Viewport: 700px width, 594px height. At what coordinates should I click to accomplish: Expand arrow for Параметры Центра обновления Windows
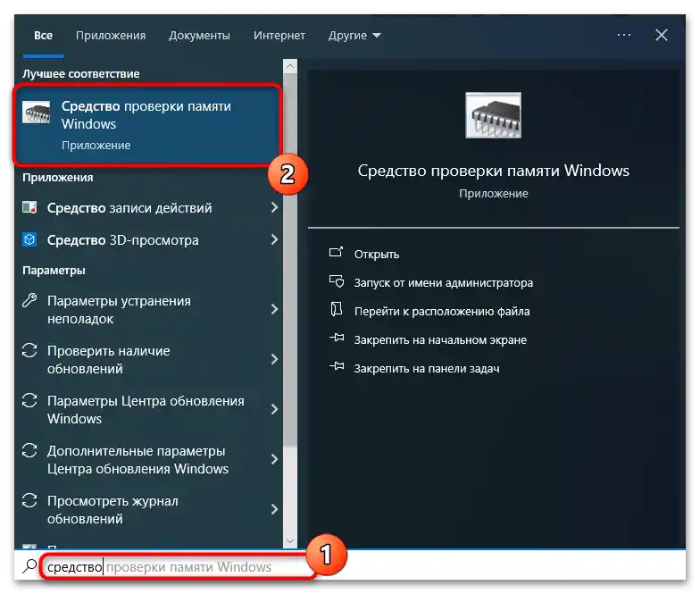point(274,409)
